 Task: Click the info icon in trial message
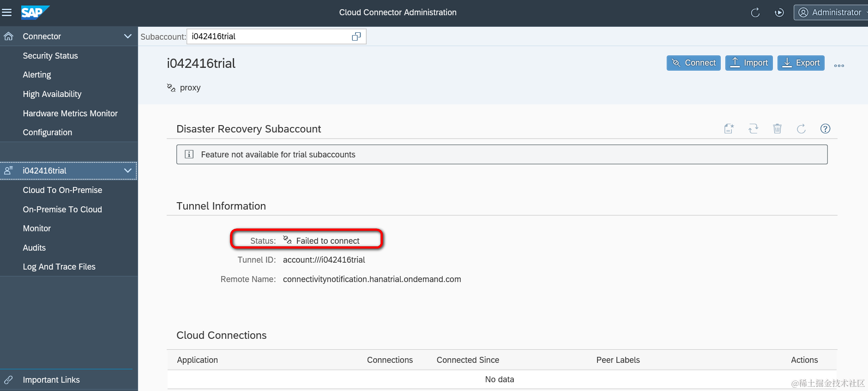tap(189, 154)
